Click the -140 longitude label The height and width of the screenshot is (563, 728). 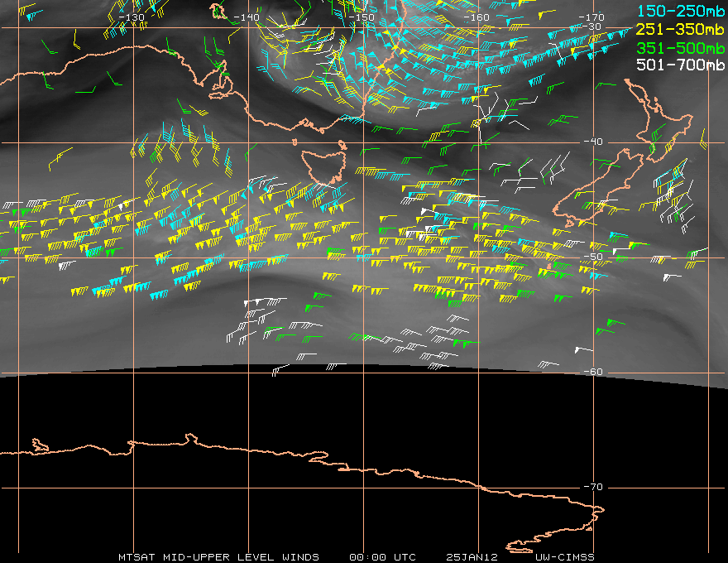point(246,17)
